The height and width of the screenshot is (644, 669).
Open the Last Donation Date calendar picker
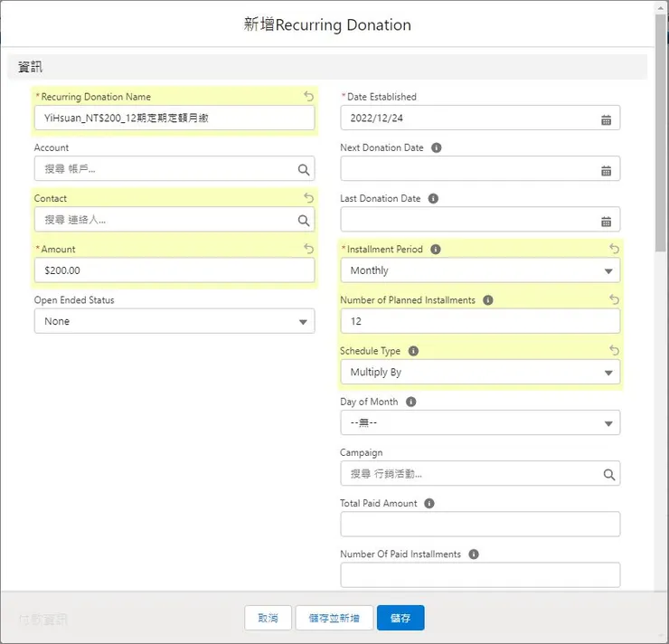pyautogui.click(x=606, y=221)
